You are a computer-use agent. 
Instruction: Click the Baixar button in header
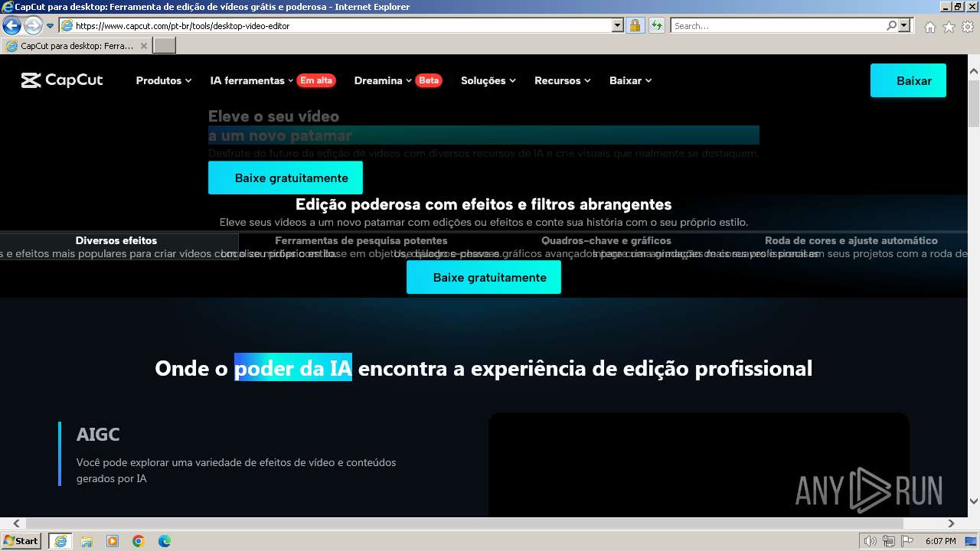(x=908, y=80)
